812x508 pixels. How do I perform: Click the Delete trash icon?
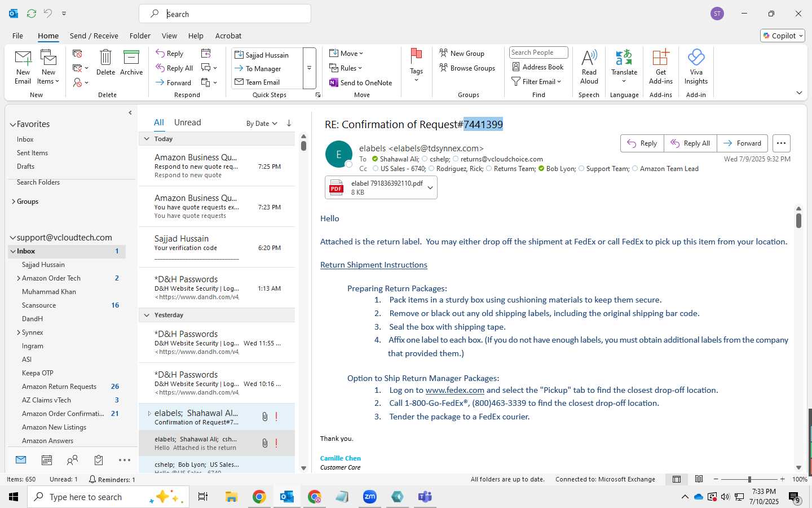click(x=105, y=62)
